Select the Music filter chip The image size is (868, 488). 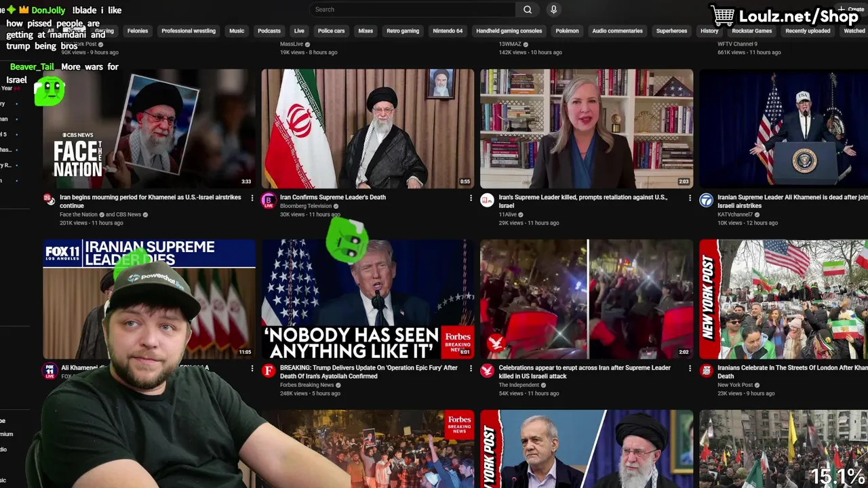tap(237, 31)
